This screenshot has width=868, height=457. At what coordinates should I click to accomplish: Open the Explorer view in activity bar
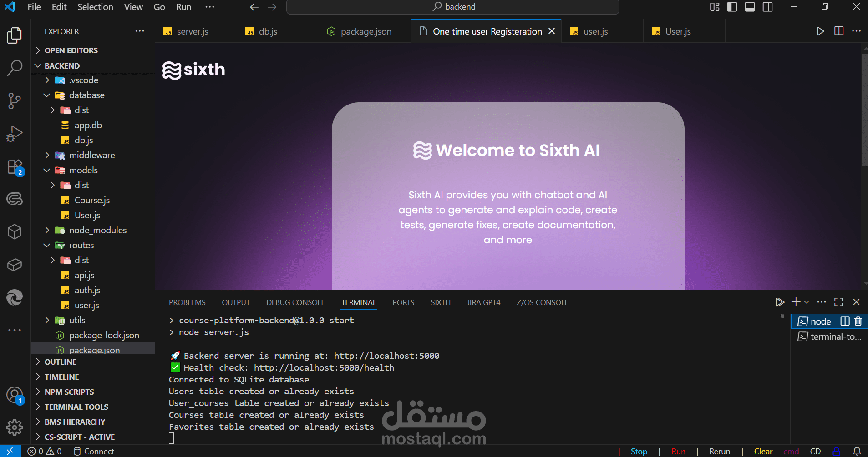[x=15, y=35]
